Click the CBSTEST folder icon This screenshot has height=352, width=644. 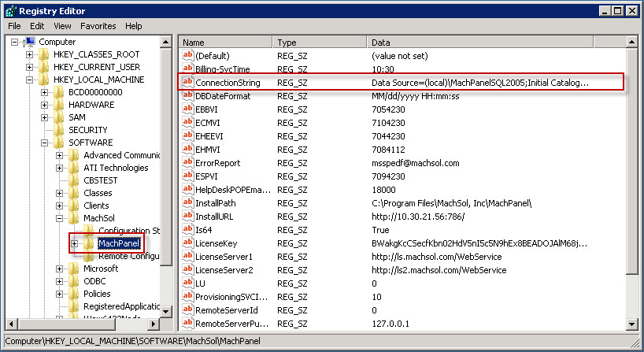(x=74, y=180)
